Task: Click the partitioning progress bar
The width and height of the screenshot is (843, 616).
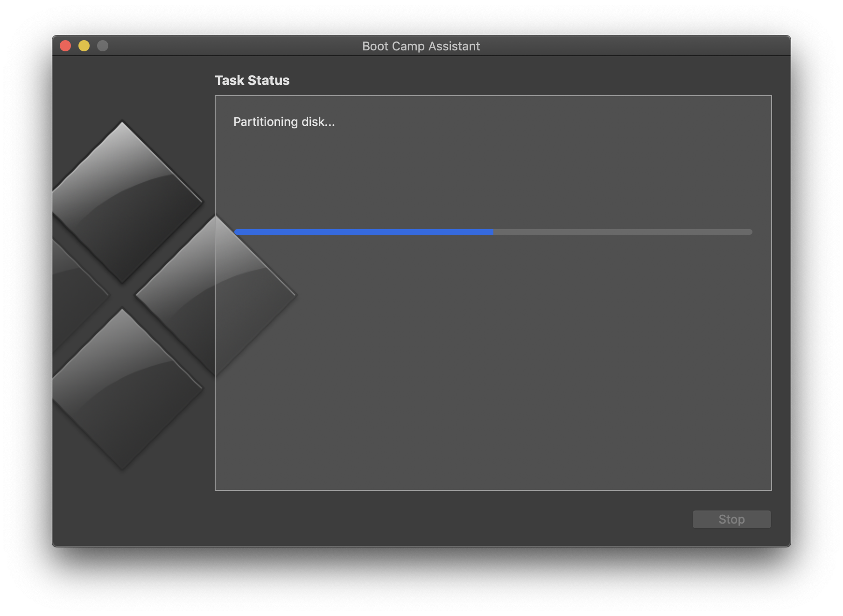Action: (x=493, y=232)
